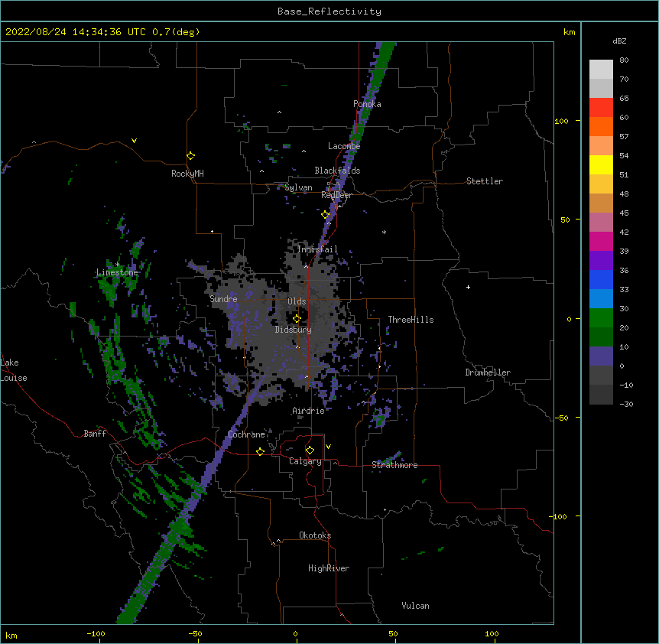Click the Sylvan label
This screenshot has width=659, height=644.
(x=298, y=187)
